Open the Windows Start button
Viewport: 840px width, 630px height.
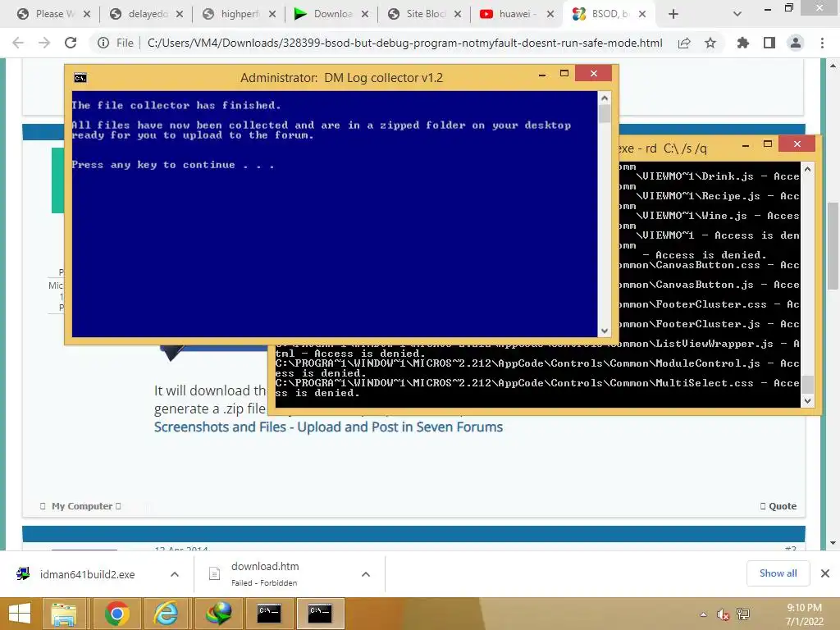point(20,614)
